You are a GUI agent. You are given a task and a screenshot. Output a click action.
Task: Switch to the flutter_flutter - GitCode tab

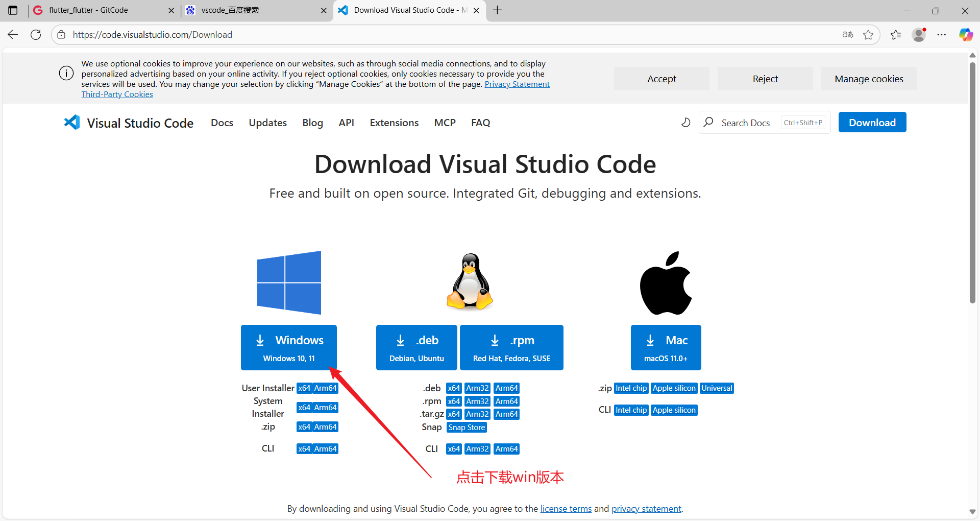103,10
